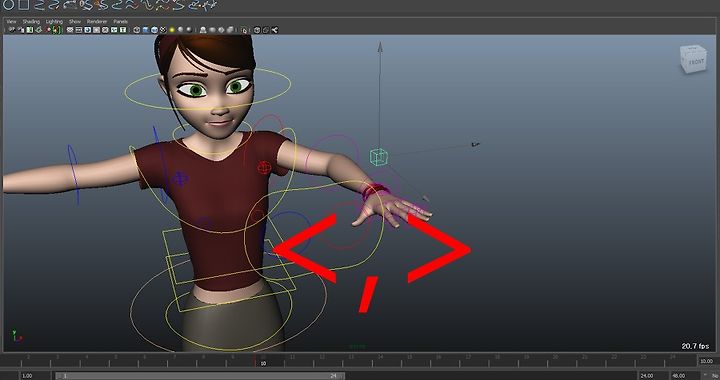Toggle the Gate Mask icon

[x=96, y=30]
